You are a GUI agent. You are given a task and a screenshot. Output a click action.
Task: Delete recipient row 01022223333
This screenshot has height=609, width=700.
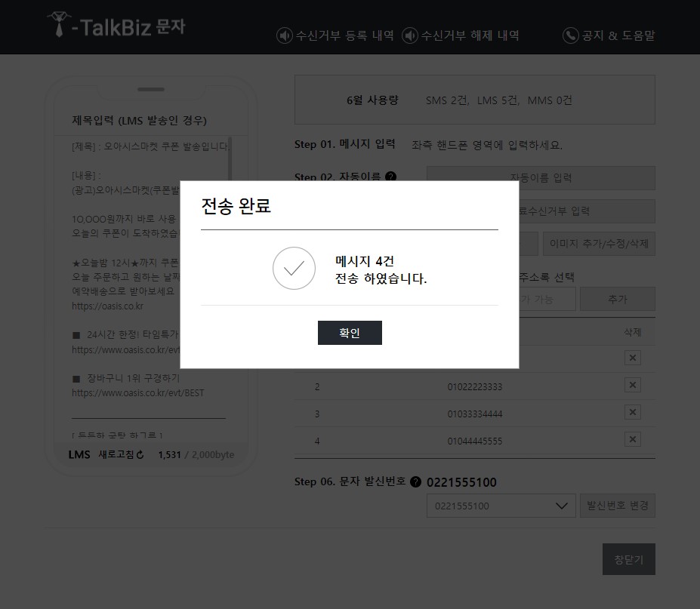coord(633,385)
